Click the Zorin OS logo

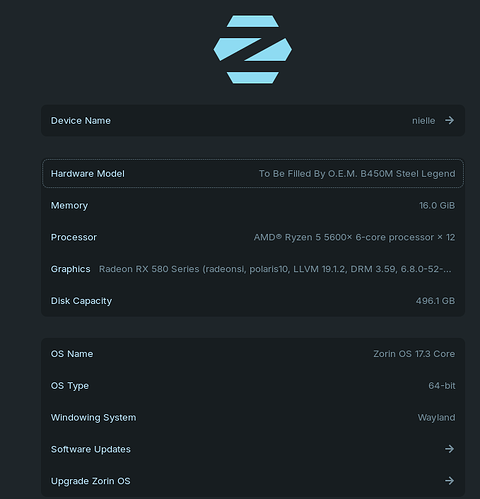tap(253, 49)
